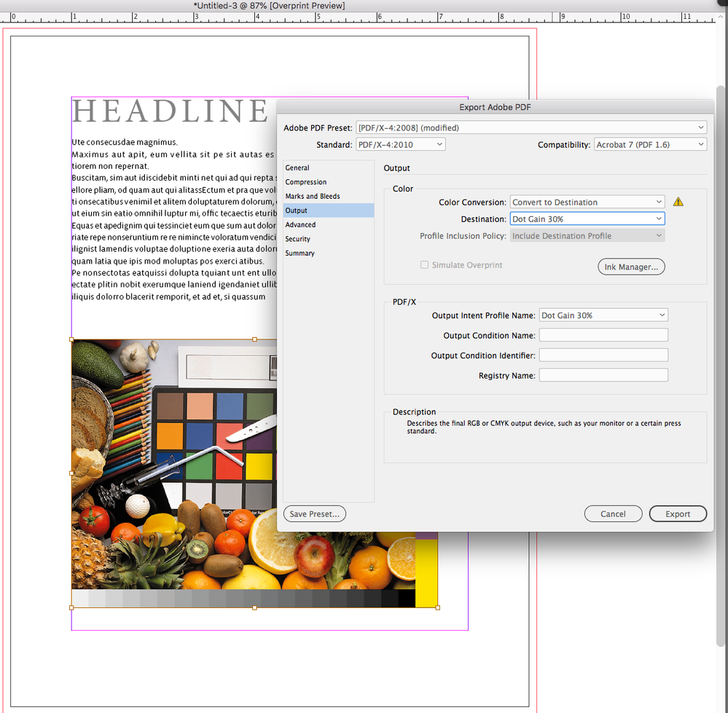Cancel the Export Adobe PDF dialog
This screenshot has height=713, width=728.
613,514
